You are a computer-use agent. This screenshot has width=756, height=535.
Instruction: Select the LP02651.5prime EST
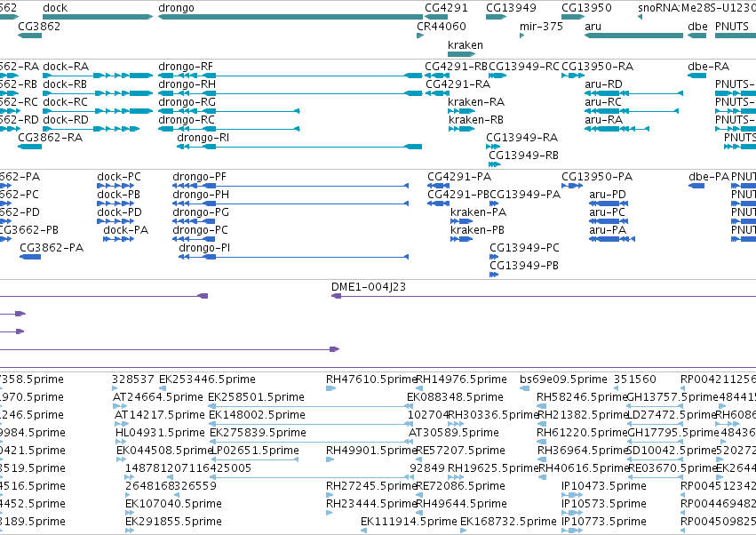(x=255, y=459)
